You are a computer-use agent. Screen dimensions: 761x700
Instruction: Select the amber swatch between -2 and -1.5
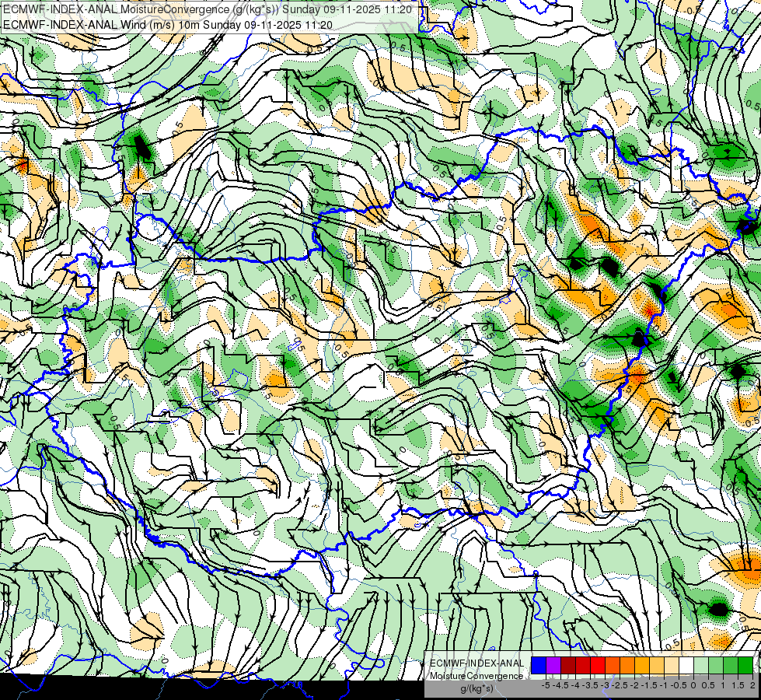tap(642, 666)
